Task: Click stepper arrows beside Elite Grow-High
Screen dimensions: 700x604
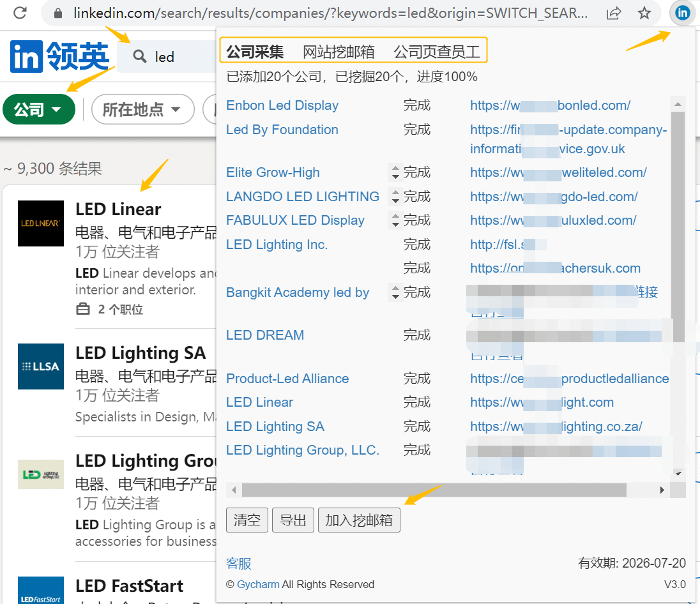Action: pyautogui.click(x=395, y=172)
